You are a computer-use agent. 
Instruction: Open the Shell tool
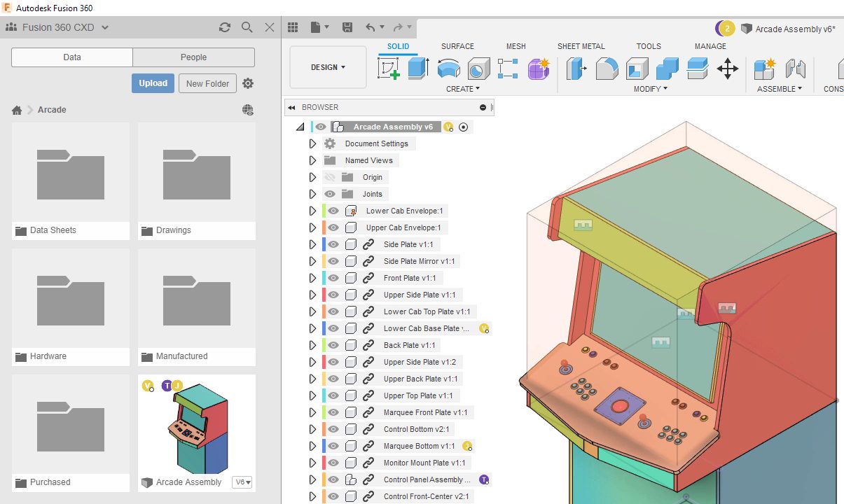[637, 69]
